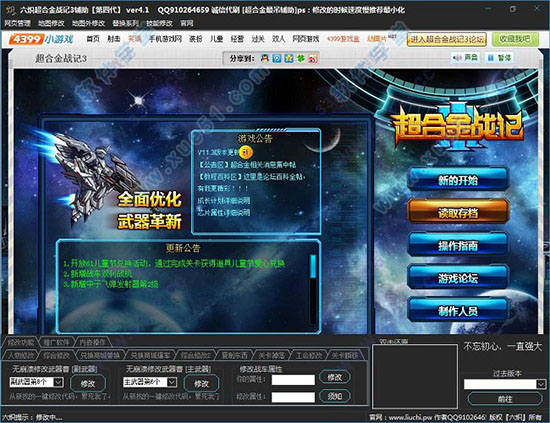Click the red Sina Weibo share icon

(313, 58)
